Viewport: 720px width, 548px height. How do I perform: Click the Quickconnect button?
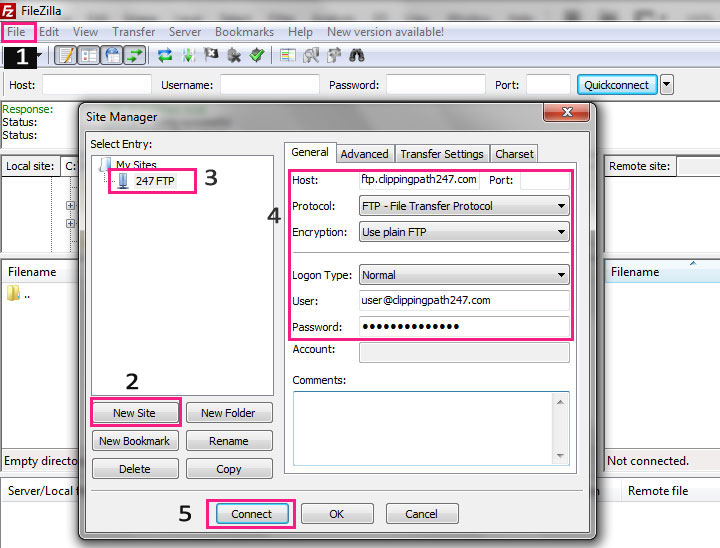[617, 85]
